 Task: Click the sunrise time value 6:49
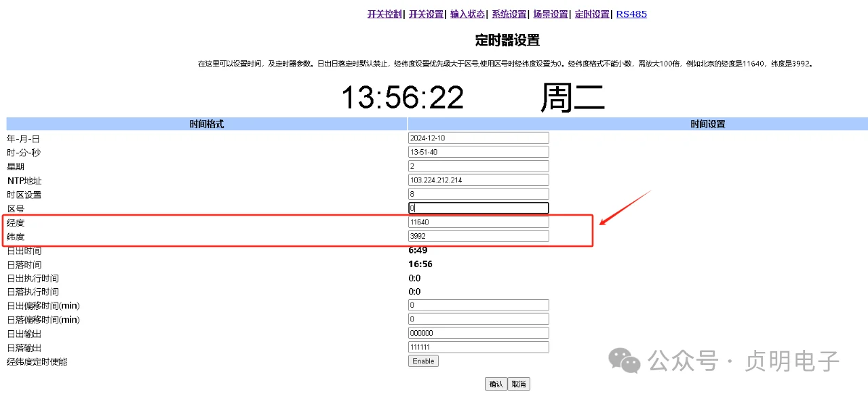pyautogui.click(x=418, y=250)
